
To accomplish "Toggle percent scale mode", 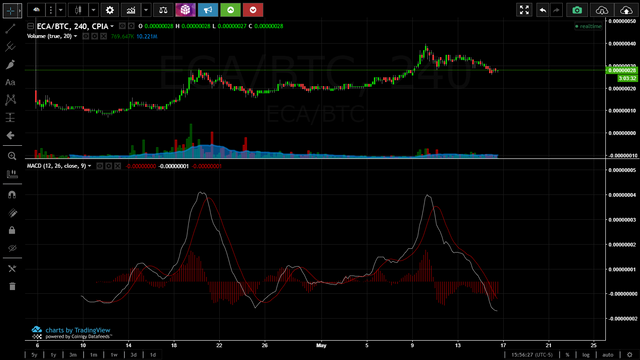I will [567, 355].
